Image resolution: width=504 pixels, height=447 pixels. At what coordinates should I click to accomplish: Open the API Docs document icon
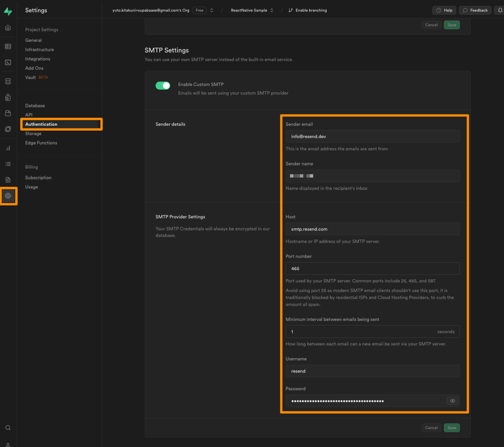coord(8,180)
